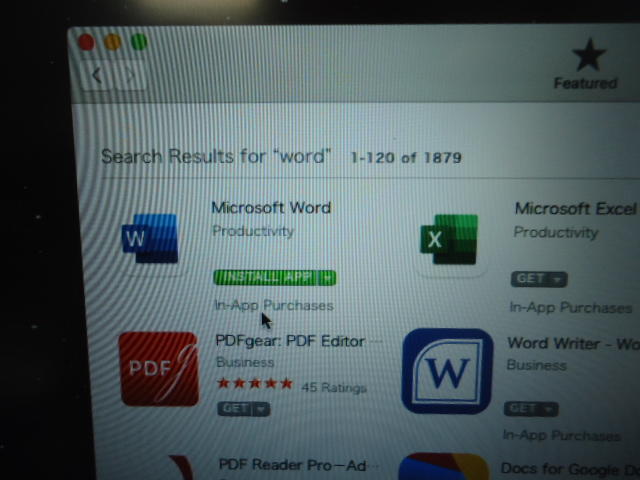Open the Microsoft Word app icon
640x480 pixels.
[x=150, y=238]
